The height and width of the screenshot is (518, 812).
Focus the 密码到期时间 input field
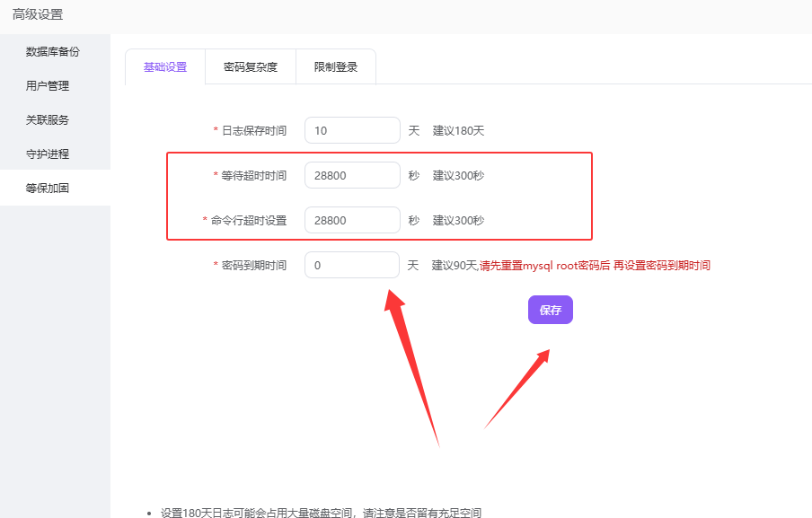(352, 265)
